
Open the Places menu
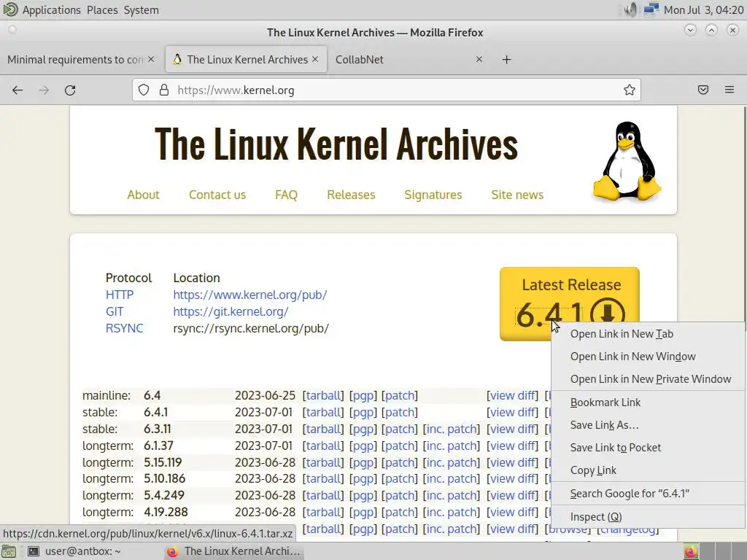(102, 10)
